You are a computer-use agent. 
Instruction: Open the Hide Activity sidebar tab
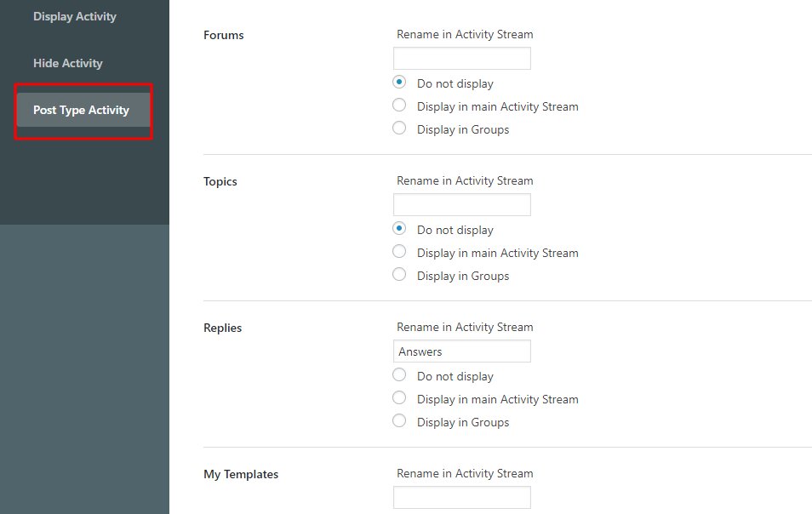point(68,63)
